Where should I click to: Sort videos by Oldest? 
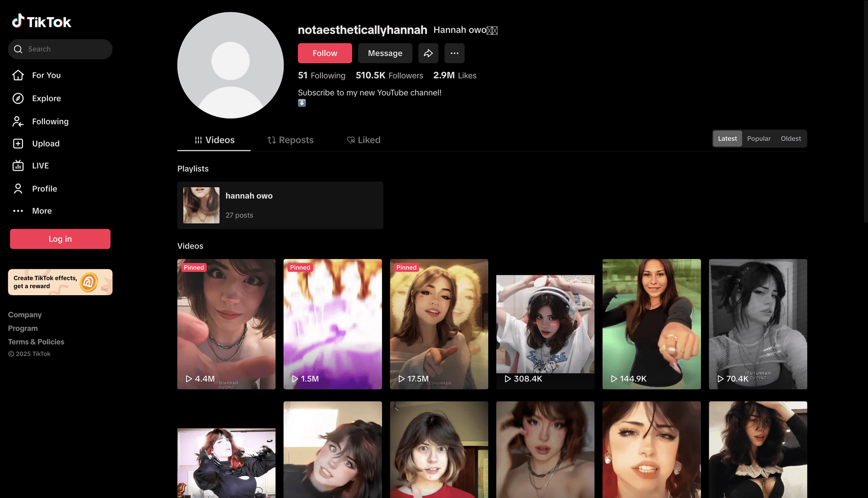click(790, 138)
